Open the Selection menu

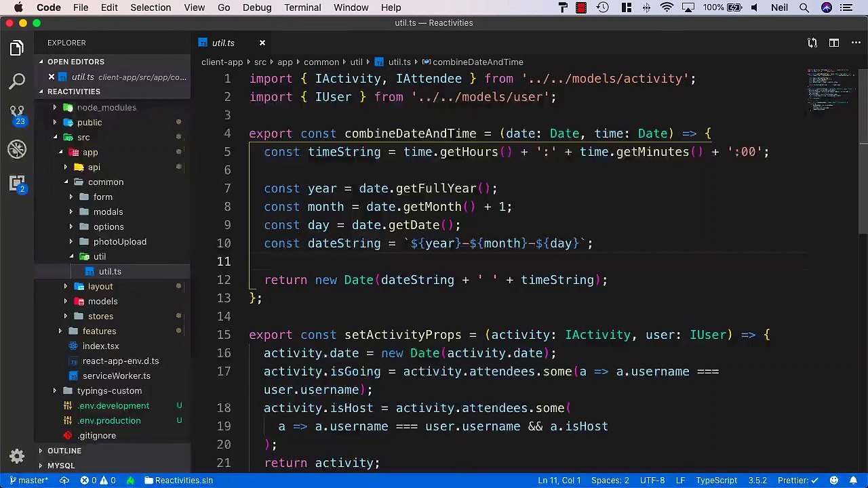[x=151, y=7]
